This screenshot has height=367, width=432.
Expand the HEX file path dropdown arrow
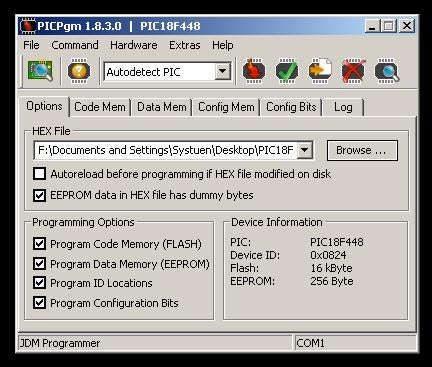pos(304,150)
